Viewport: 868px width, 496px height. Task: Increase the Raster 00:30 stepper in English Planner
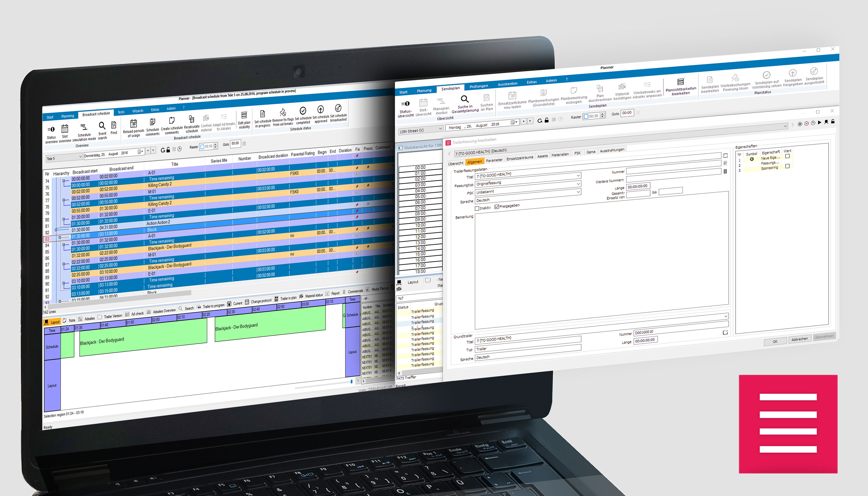215,145
